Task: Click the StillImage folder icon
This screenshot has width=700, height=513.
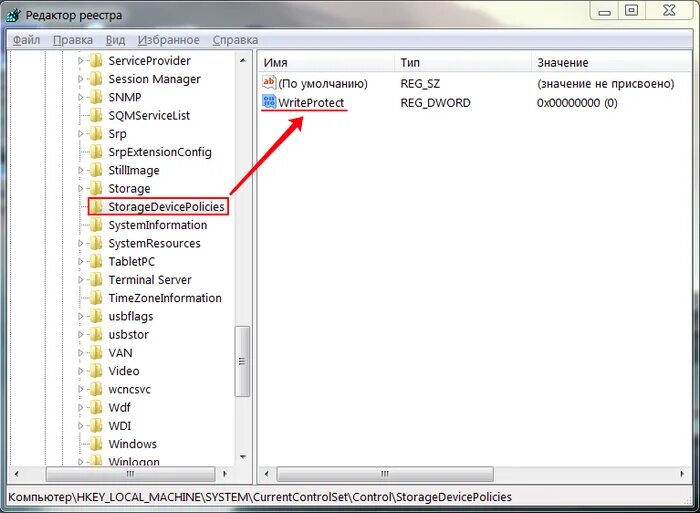Action: [x=96, y=170]
